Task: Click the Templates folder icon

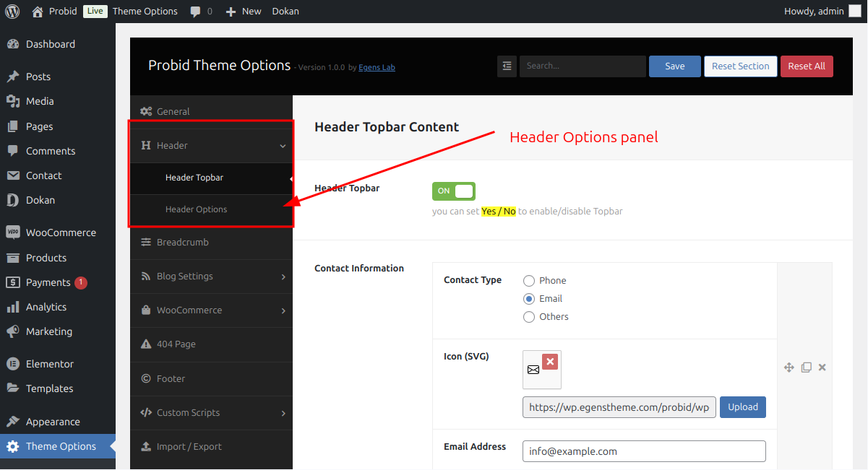Action: [13, 388]
